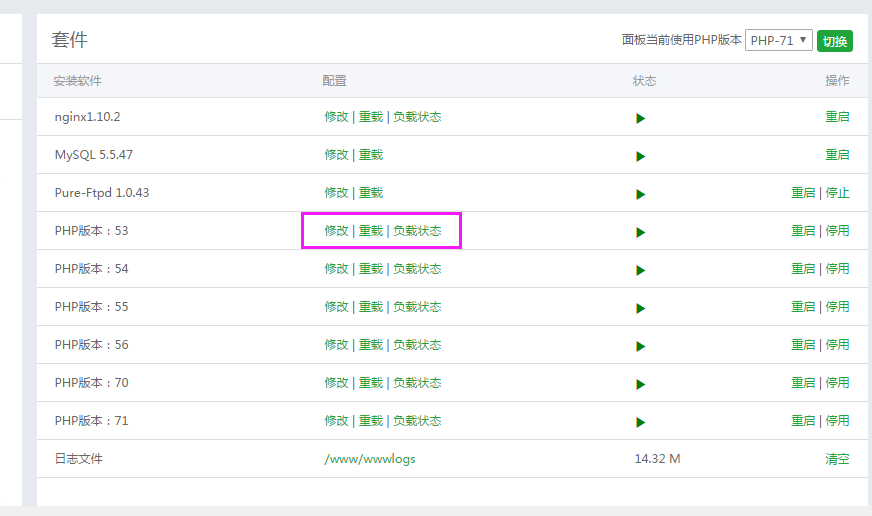Click 负载状态 in the PHP版本：53 row

(417, 231)
